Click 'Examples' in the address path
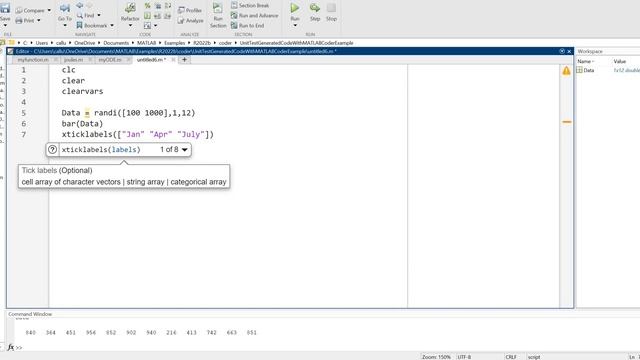 [174, 43]
